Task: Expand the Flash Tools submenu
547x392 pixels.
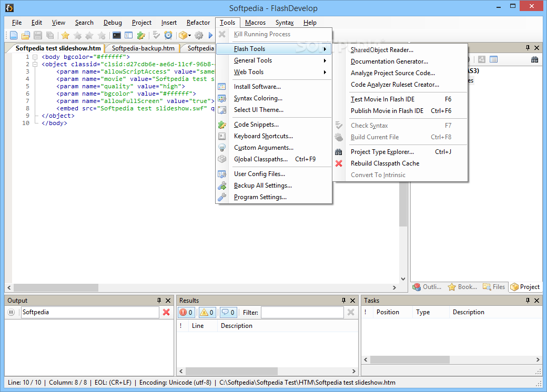Action: tap(274, 49)
